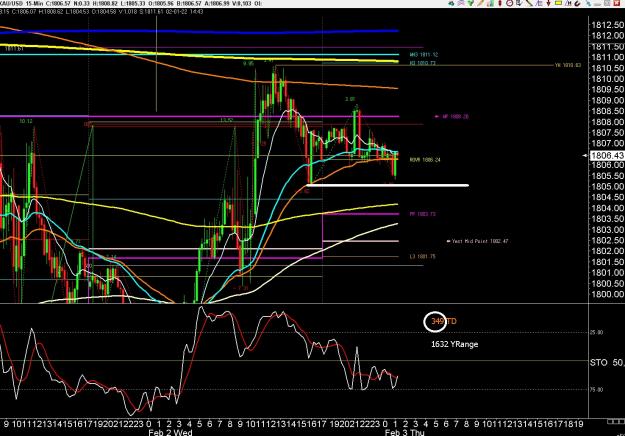Click the 'Feb 2 Wed' date label
Screen dimensions: 625x436
[170, 432]
